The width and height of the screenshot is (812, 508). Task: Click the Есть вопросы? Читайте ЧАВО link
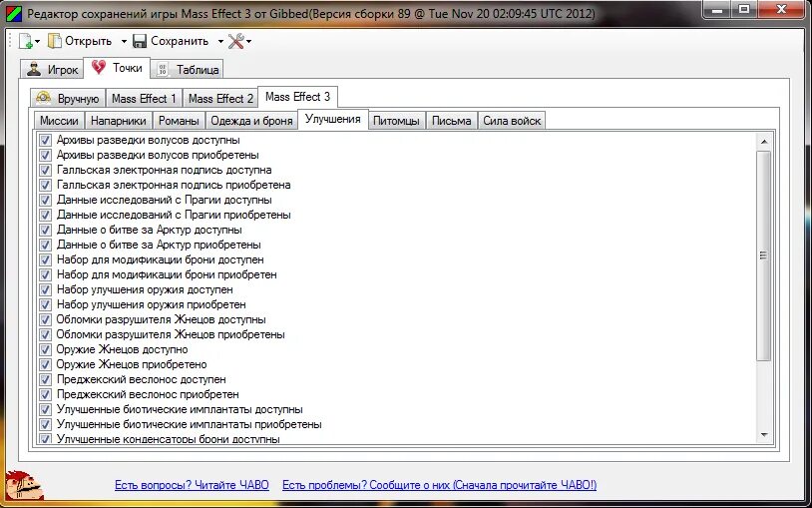(x=192, y=485)
